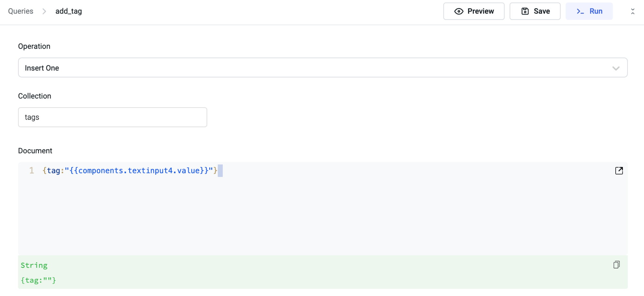This screenshot has width=644, height=296.
Task: Run the add_tag query
Action: [589, 11]
